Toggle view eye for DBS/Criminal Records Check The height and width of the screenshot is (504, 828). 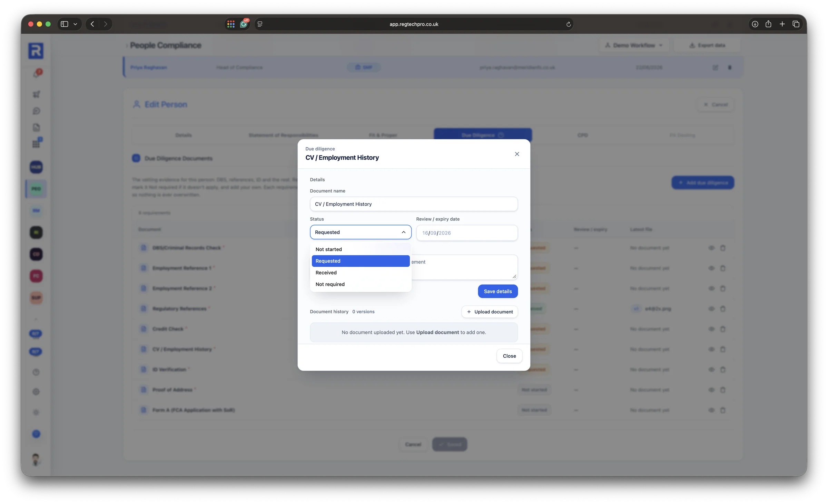[x=711, y=248]
